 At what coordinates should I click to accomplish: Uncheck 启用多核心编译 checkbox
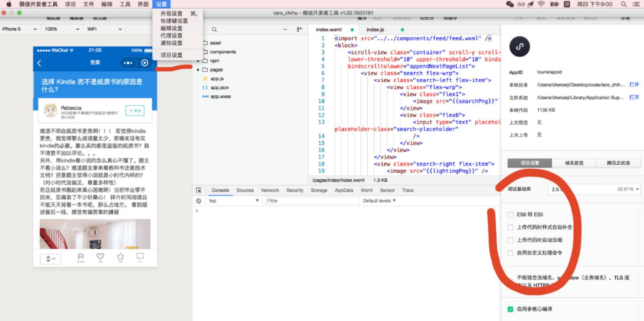point(510,309)
